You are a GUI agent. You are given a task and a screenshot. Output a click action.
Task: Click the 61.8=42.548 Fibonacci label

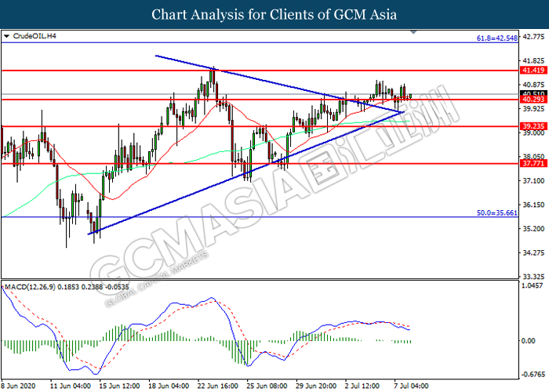click(496, 38)
